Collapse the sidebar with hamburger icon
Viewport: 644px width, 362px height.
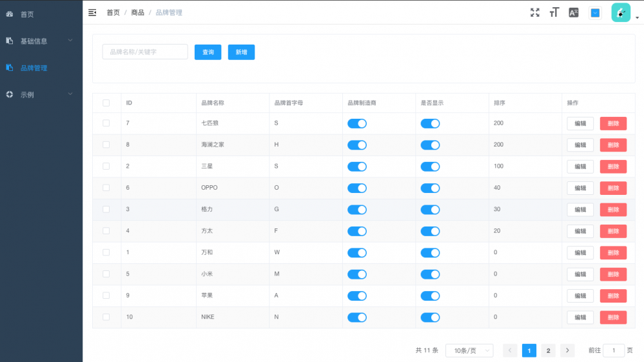point(92,13)
